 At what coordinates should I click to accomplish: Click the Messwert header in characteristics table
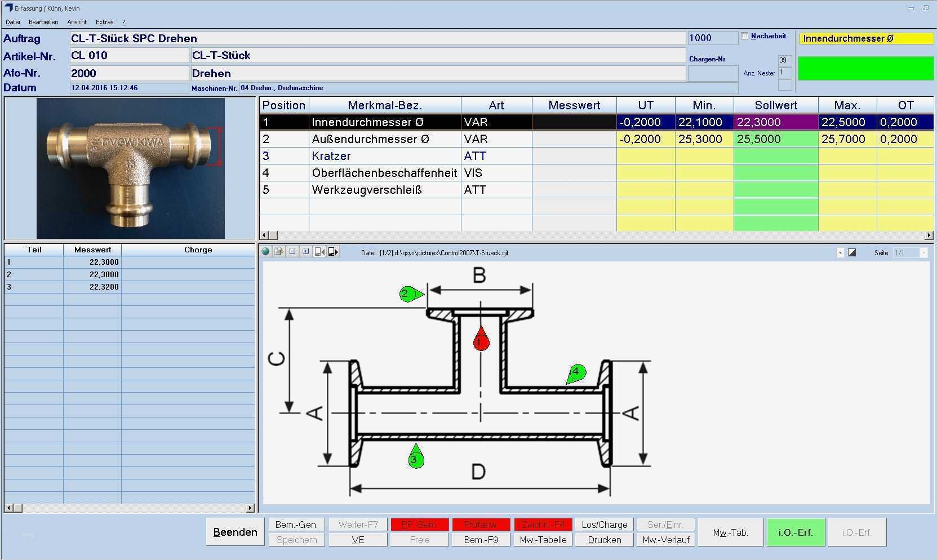coord(574,105)
